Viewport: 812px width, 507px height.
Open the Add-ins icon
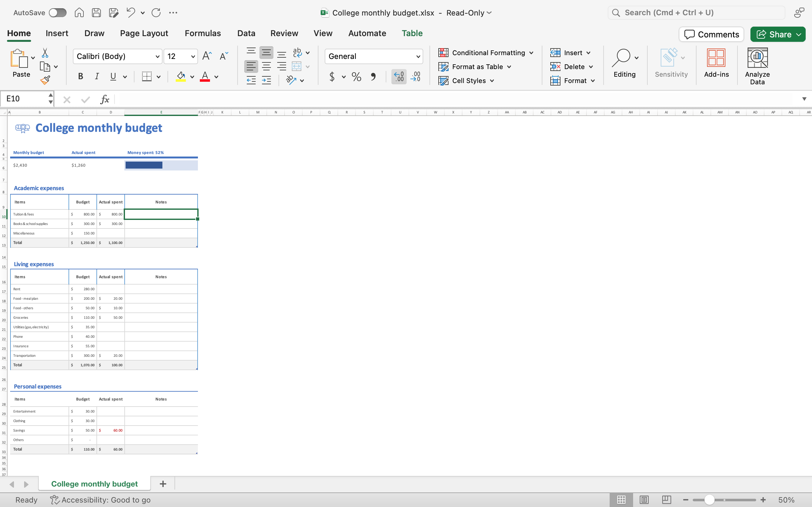tap(716, 63)
